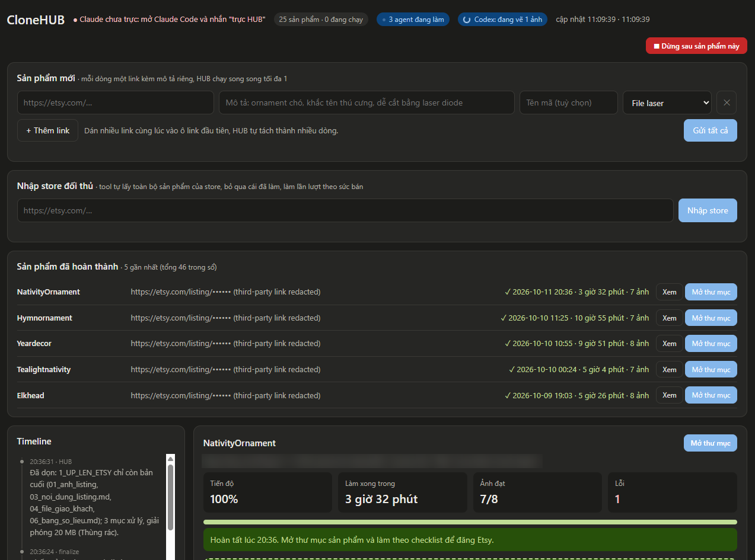The width and height of the screenshot is (755, 560).
Task: Click the 20:36:24 · finalize timeline entry
Action: 55,552
